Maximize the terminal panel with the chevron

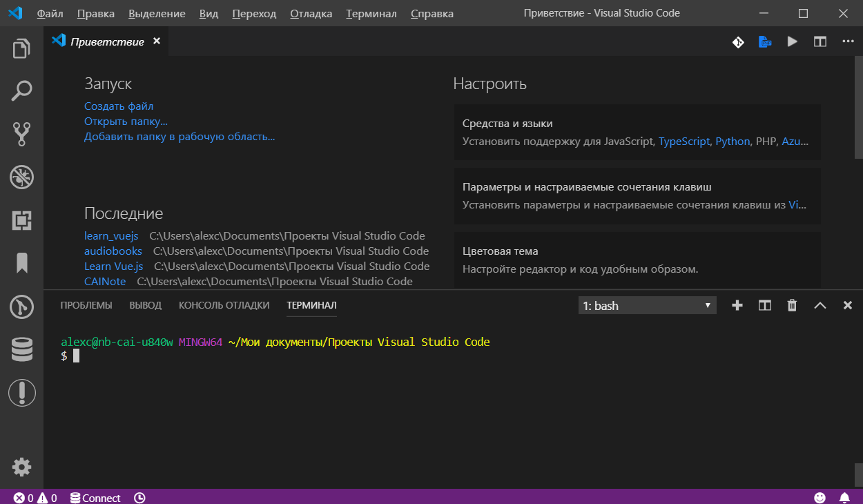pyautogui.click(x=820, y=305)
